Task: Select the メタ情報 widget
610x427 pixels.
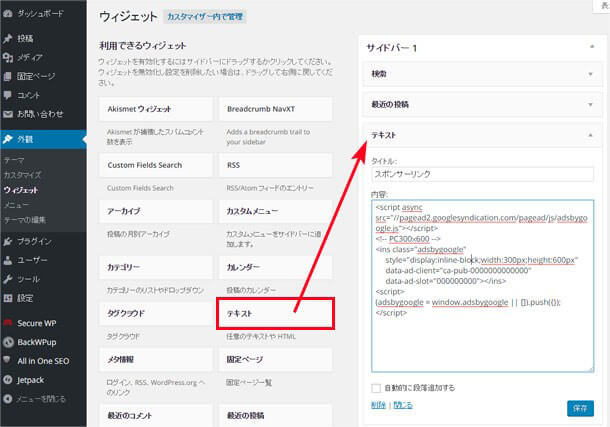Action: point(156,360)
